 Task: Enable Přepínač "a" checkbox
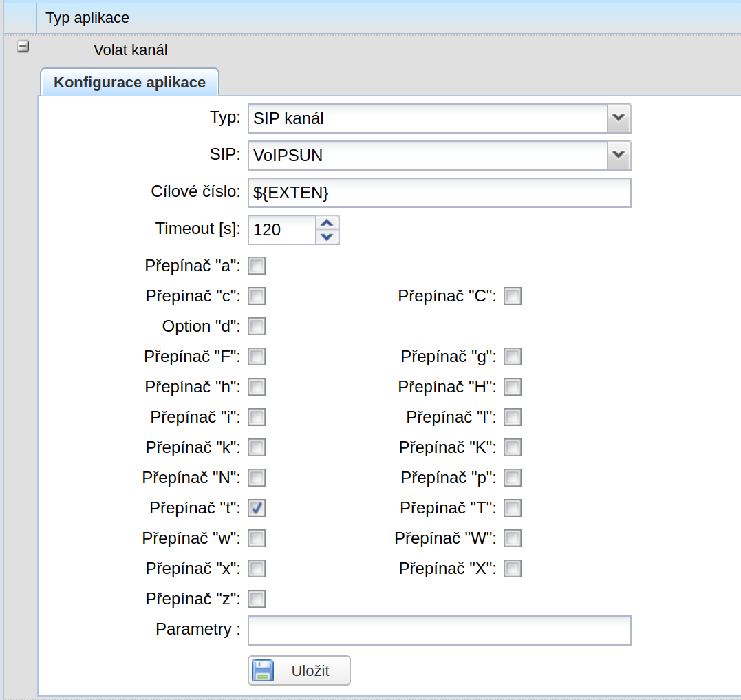click(257, 266)
